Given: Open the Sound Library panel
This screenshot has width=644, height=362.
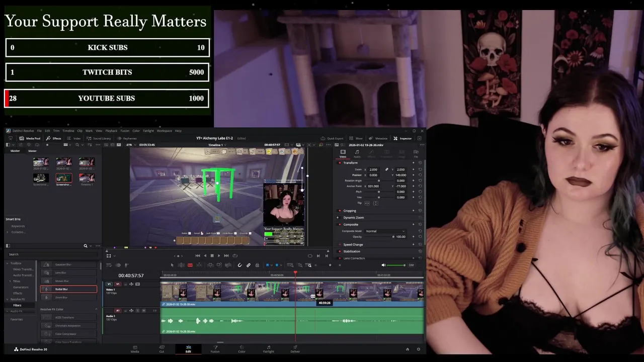Looking at the screenshot, I should [x=99, y=138].
